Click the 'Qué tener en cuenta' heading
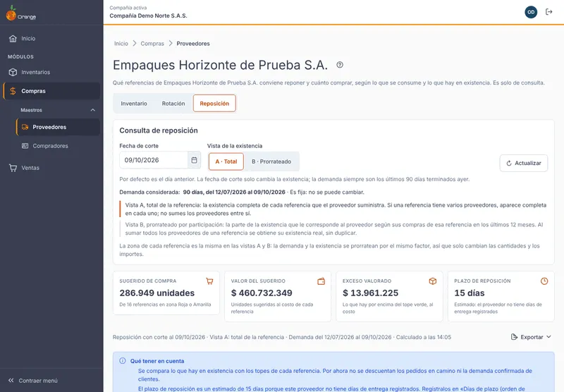This screenshot has width=564, height=392. (157, 361)
